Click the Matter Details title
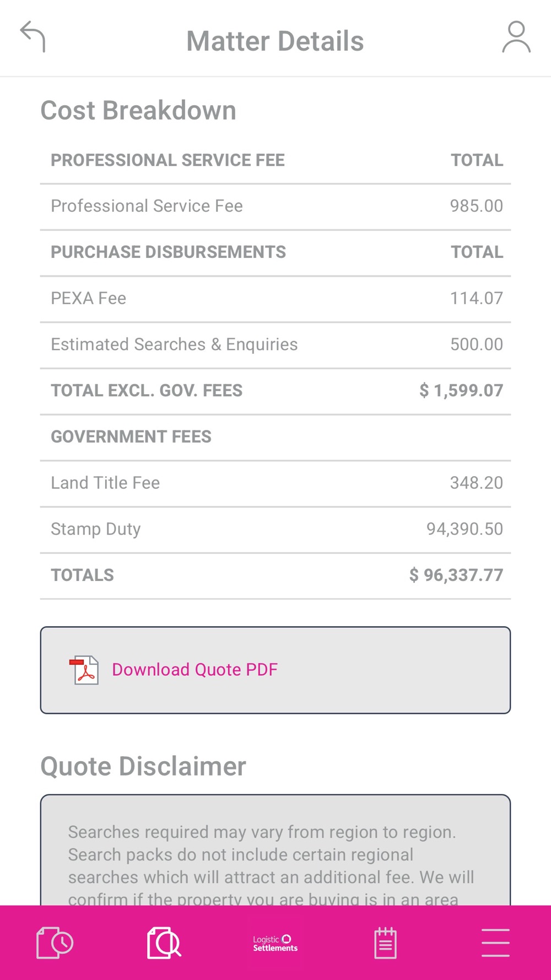This screenshot has width=551, height=980. (x=275, y=41)
